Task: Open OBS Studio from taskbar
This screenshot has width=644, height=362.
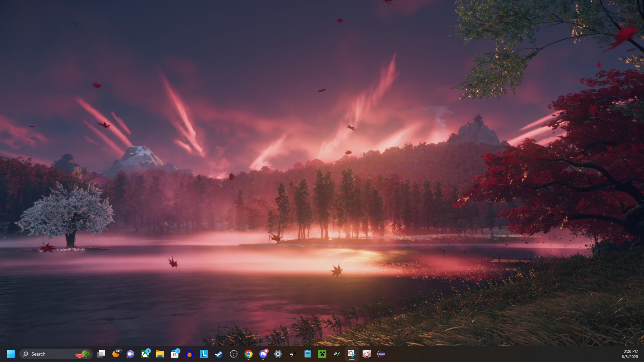Action: (234, 354)
